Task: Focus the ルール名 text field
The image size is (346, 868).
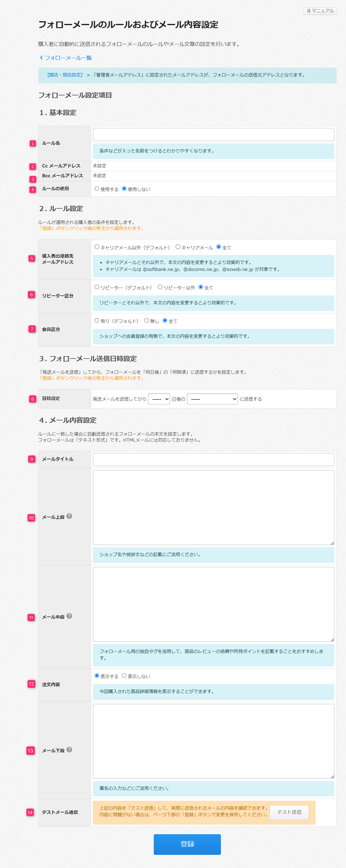Action: 213,135
